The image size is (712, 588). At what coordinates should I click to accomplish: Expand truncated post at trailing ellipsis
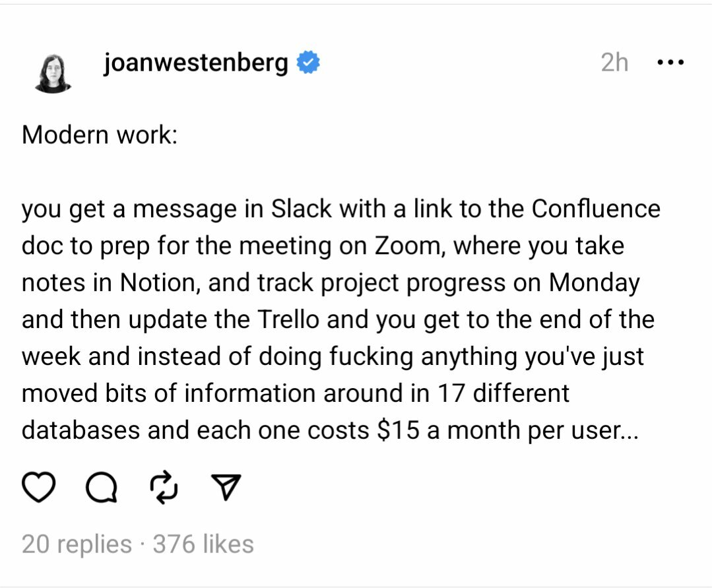tap(631, 430)
